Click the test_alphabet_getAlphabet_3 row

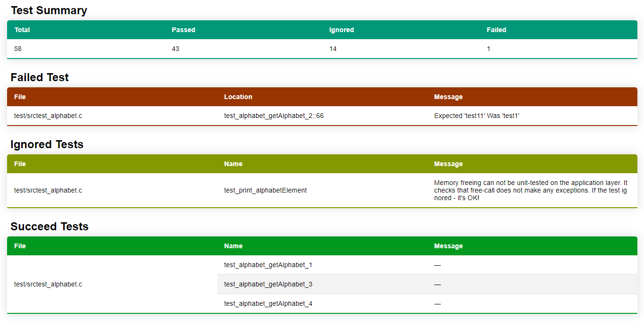pyautogui.click(x=427, y=284)
